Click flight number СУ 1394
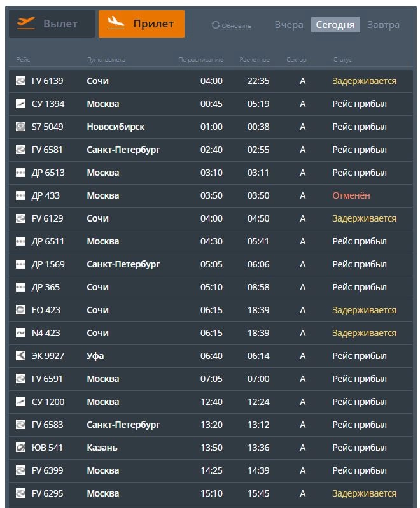The width and height of the screenshot is (420, 508). point(48,104)
